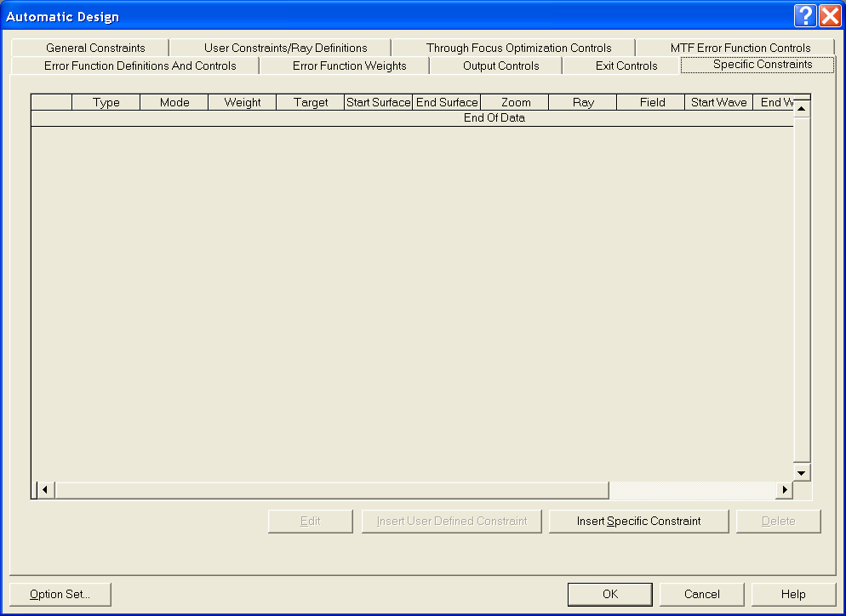This screenshot has height=616, width=846.
Task: Open the Exit Controls tab
Action: [x=626, y=66]
